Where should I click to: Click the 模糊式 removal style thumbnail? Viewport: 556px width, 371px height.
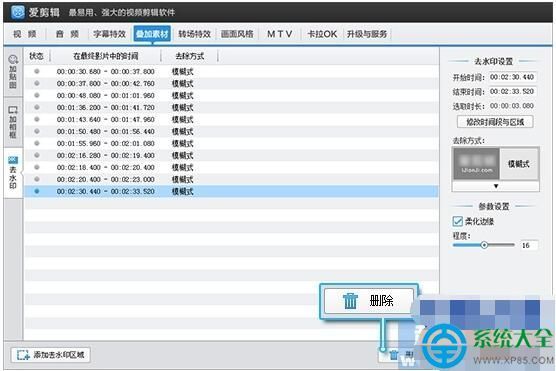click(477, 164)
